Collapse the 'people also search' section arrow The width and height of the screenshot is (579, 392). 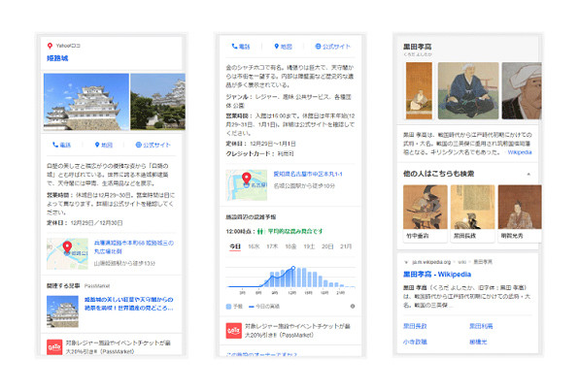coord(528,174)
